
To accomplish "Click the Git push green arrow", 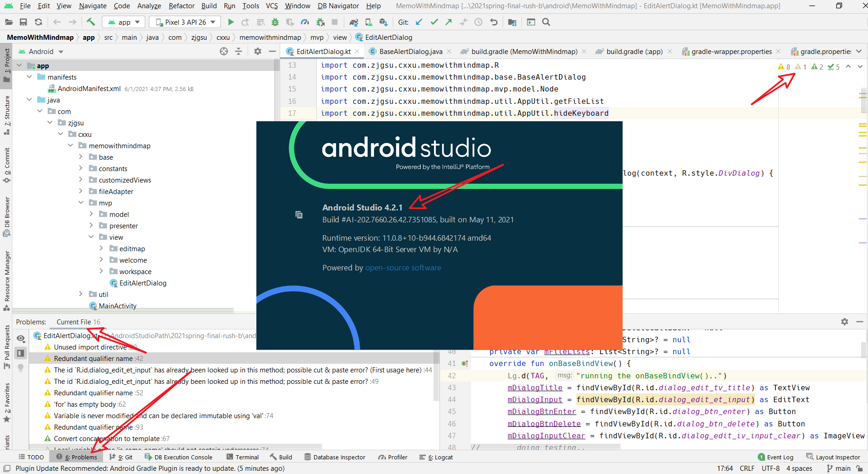I will pos(449,22).
